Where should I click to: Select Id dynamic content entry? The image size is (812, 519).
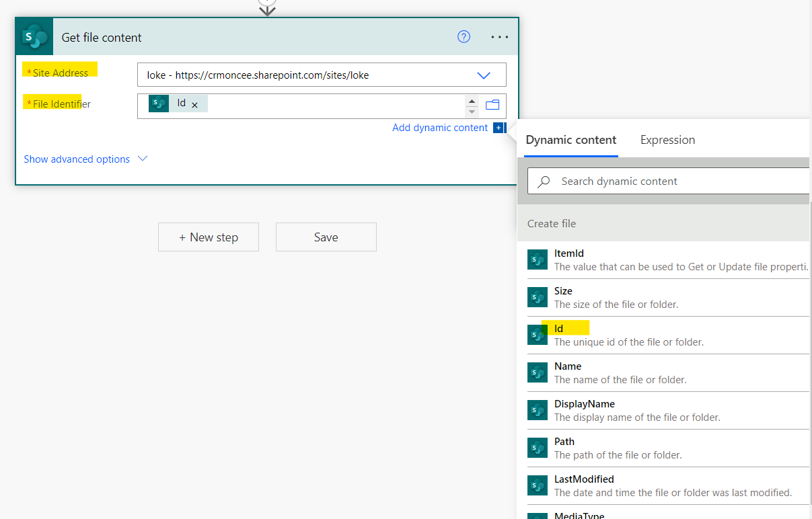click(668, 335)
